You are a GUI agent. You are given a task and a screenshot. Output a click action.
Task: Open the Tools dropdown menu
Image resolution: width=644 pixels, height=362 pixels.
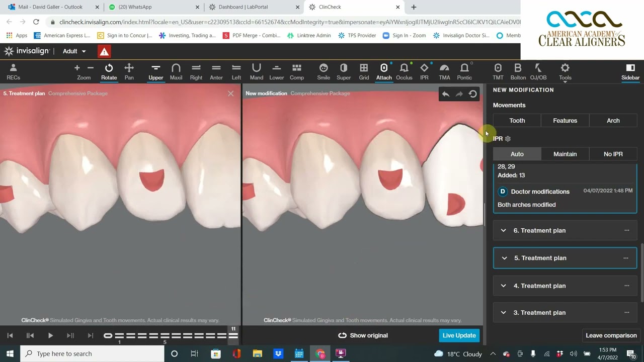(565, 71)
